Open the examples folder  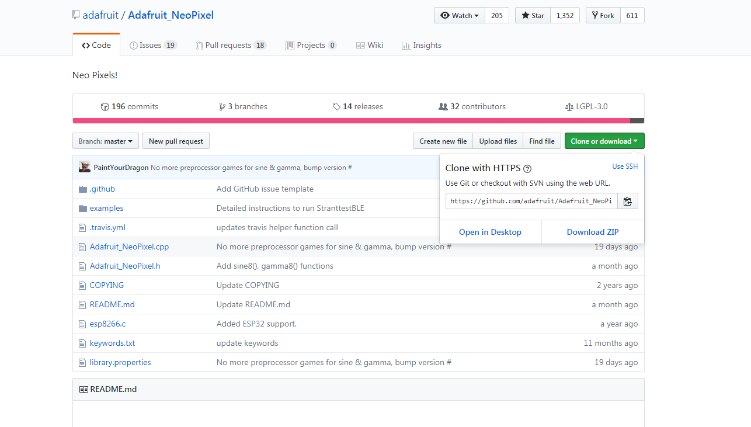click(106, 208)
